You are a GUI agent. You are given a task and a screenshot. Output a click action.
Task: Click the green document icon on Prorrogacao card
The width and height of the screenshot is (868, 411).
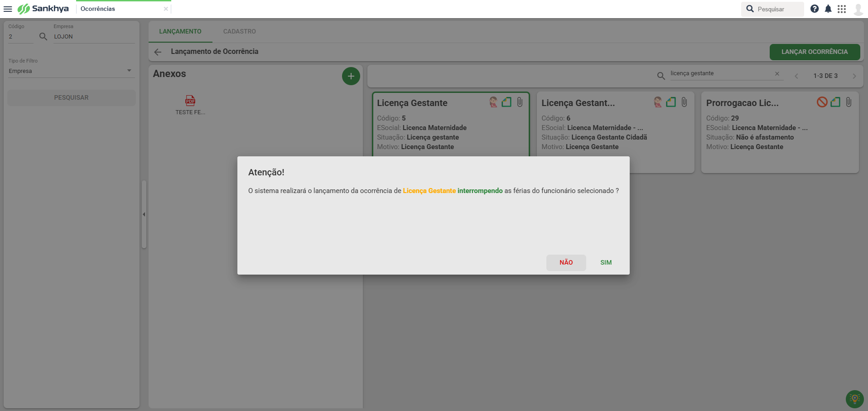click(835, 102)
